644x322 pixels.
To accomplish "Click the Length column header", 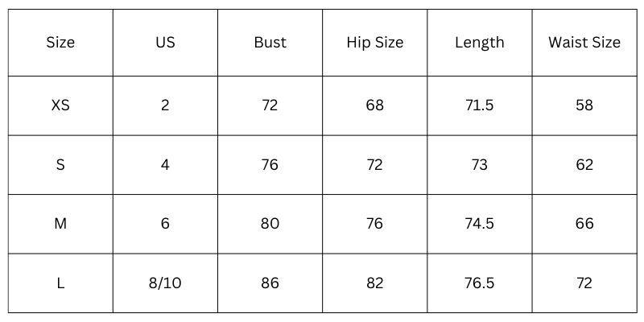I will pos(479,43).
